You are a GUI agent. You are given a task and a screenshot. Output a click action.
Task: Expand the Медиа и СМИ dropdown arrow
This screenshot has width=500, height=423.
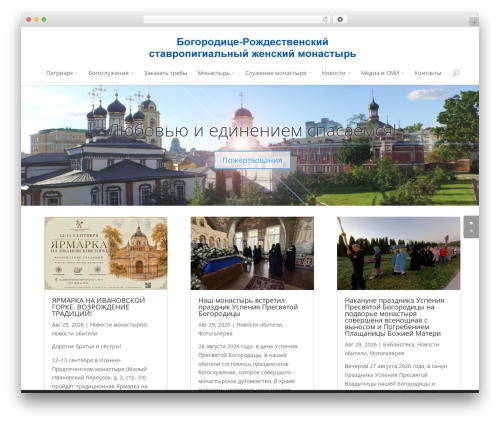(x=403, y=73)
